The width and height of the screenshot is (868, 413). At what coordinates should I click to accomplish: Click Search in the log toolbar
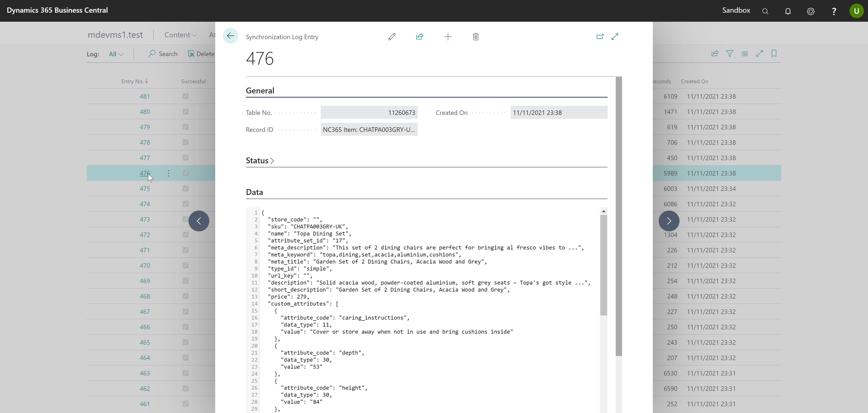point(163,54)
